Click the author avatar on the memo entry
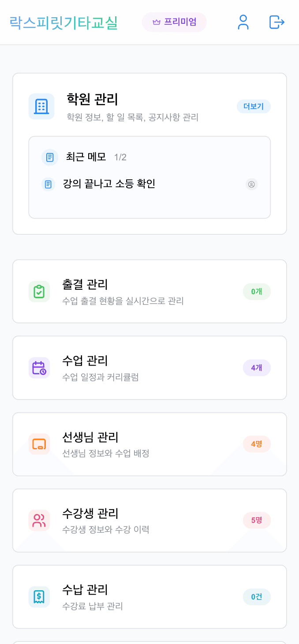Viewport: 299px width, 644px height. (x=251, y=185)
